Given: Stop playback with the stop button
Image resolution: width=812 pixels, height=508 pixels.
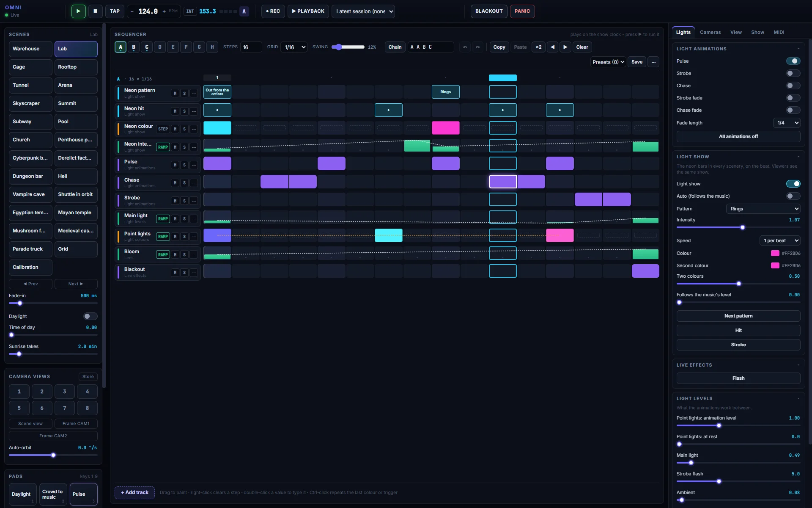Looking at the screenshot, I should [95, 11].
